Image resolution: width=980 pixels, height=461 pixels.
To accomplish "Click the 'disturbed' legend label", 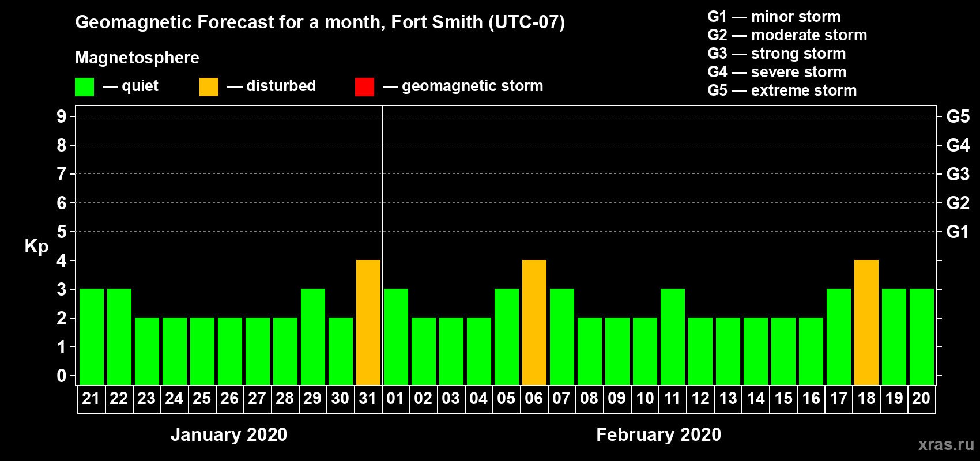I will [x=281, y=86].
